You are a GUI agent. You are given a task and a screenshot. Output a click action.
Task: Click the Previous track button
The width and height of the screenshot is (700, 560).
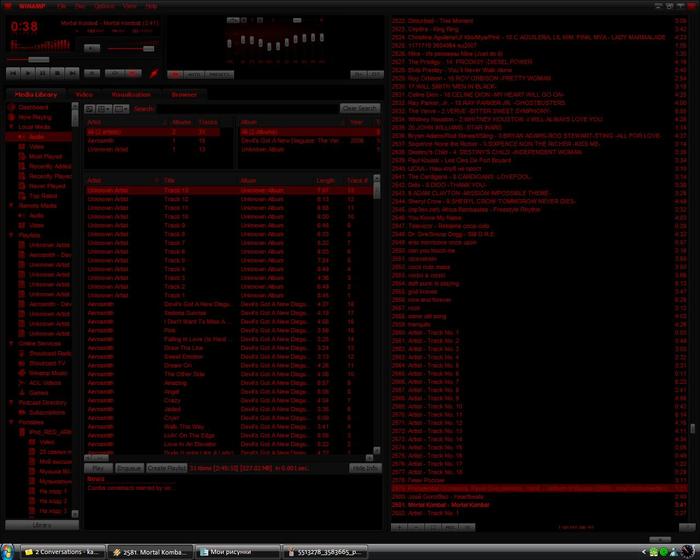[13, 73]
